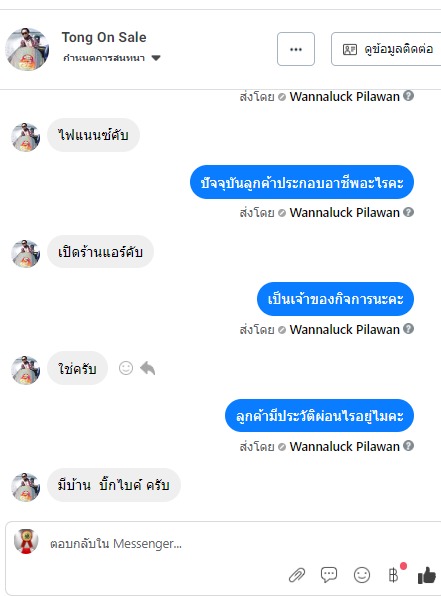This screenshot has height=596, width=441.
Task: Click the ดูข้อมูลติดต่อ contact info button
Action: tap(386, 49)
